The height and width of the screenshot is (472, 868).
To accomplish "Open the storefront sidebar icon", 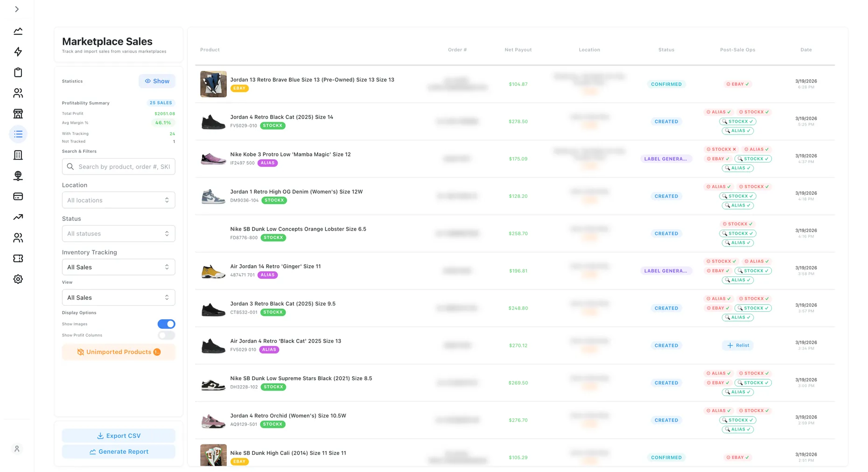I will [x=18, y=113].
